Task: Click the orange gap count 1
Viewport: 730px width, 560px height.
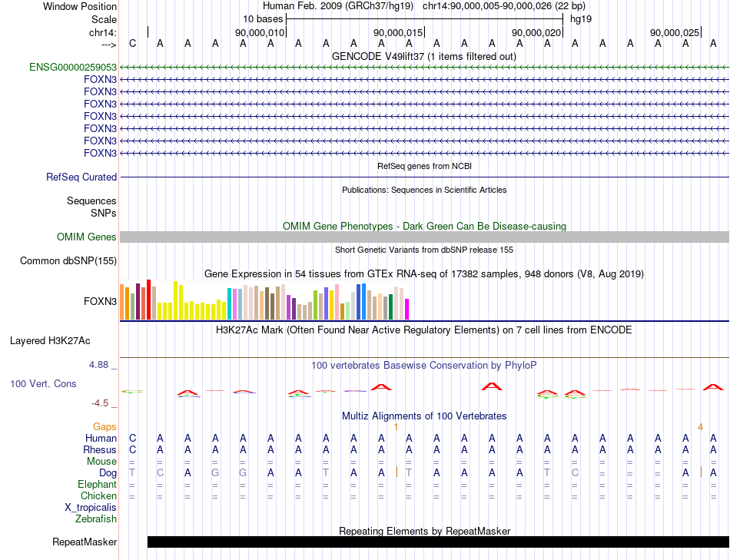Action: [396, 427]
